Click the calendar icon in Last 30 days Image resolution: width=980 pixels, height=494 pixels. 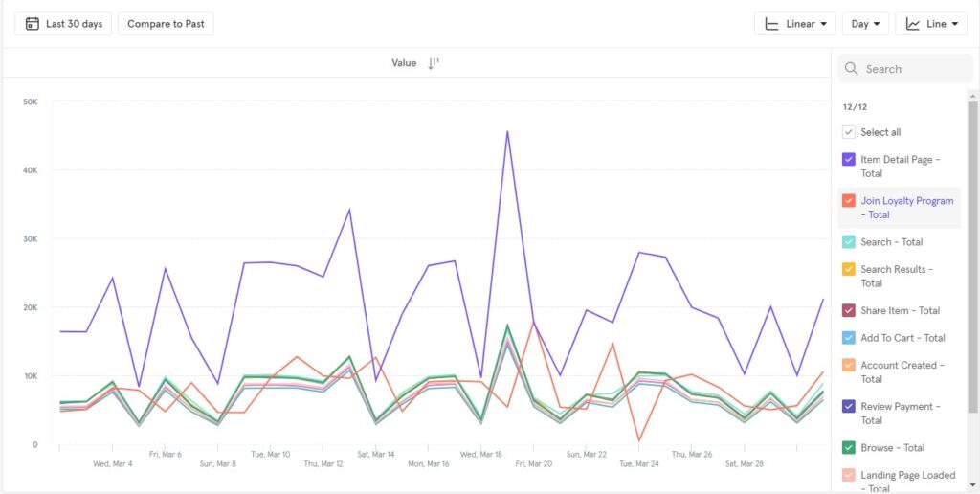tap(33, 24)
